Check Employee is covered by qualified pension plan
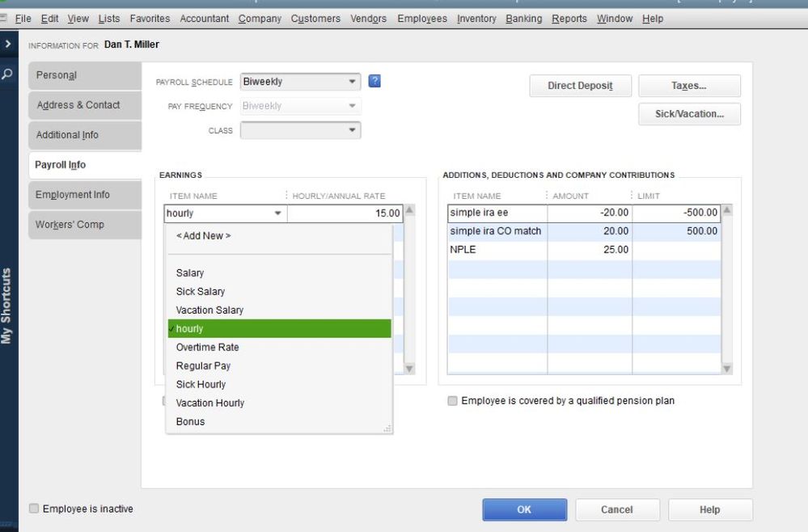 point(452,401)
